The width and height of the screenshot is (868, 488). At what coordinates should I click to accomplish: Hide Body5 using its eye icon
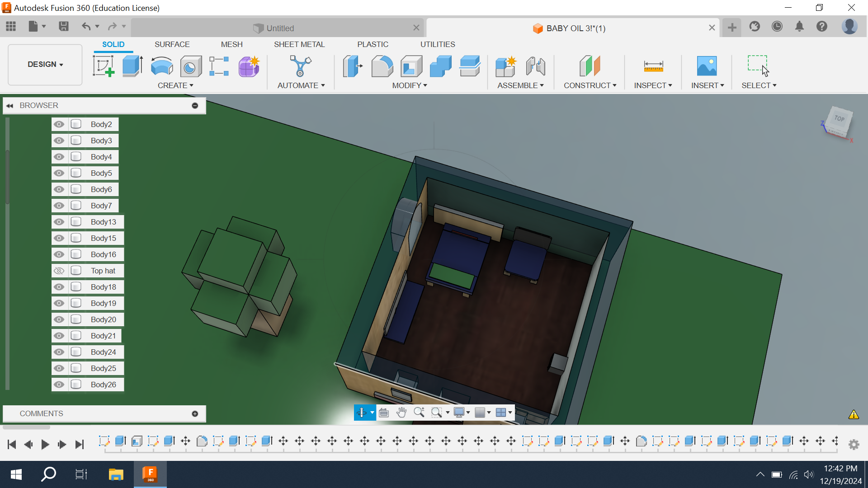(x=59, y=173)
